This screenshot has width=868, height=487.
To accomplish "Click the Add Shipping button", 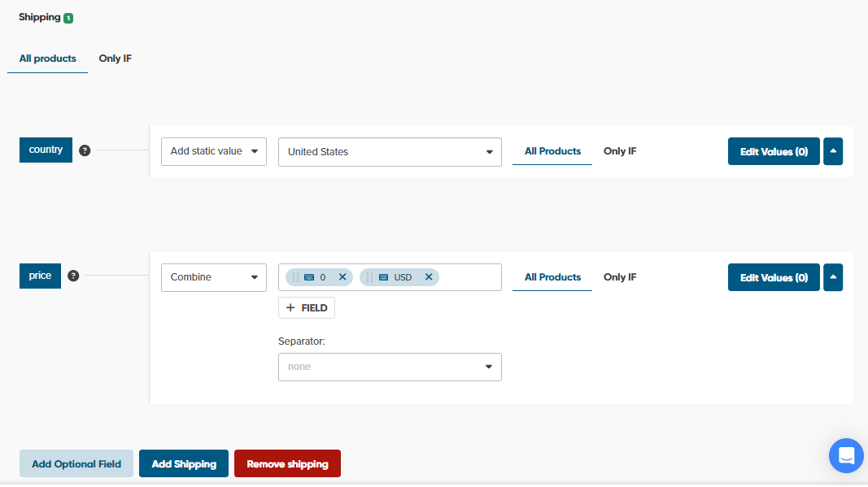I will tap(184, 463).
